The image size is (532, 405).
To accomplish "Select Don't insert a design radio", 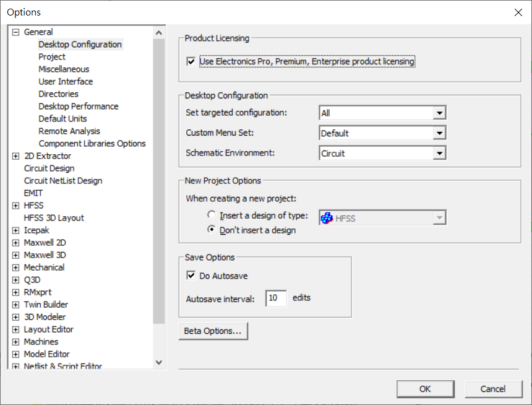I will [x=212, y=230].
